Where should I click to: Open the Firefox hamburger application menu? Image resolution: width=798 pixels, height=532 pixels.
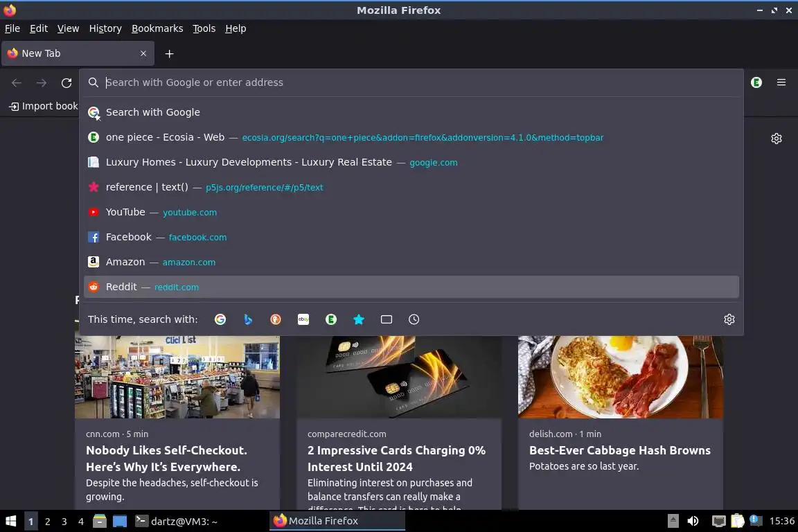click(x=781, y=82)
